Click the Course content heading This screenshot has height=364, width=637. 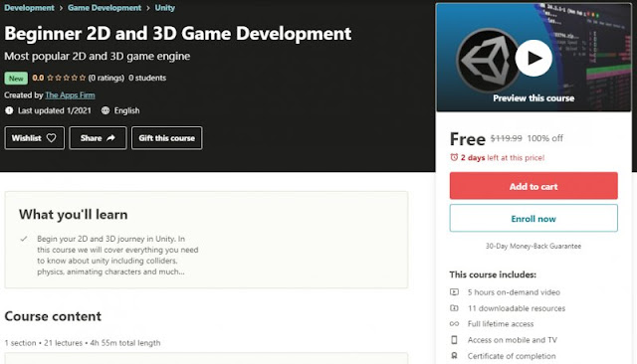tap(53, 316)
